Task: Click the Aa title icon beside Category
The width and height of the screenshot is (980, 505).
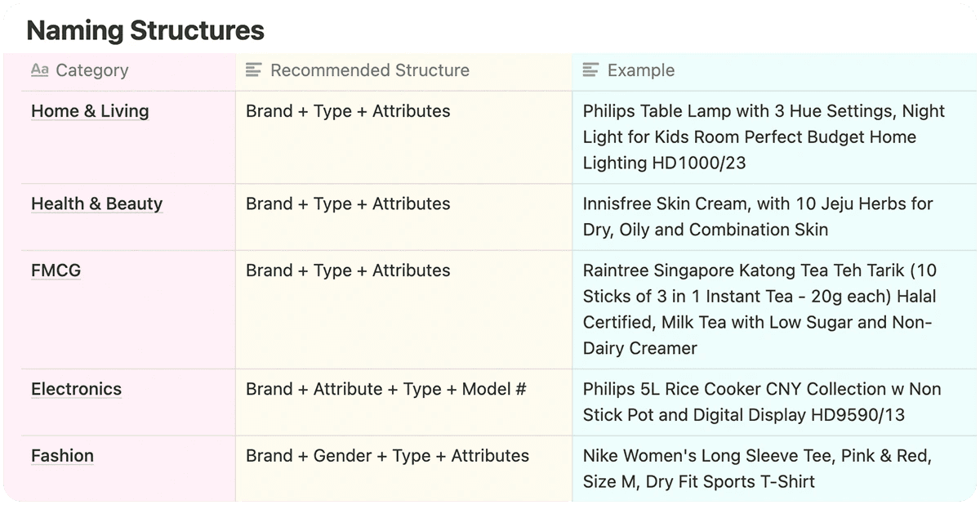Action: [40, 70]
